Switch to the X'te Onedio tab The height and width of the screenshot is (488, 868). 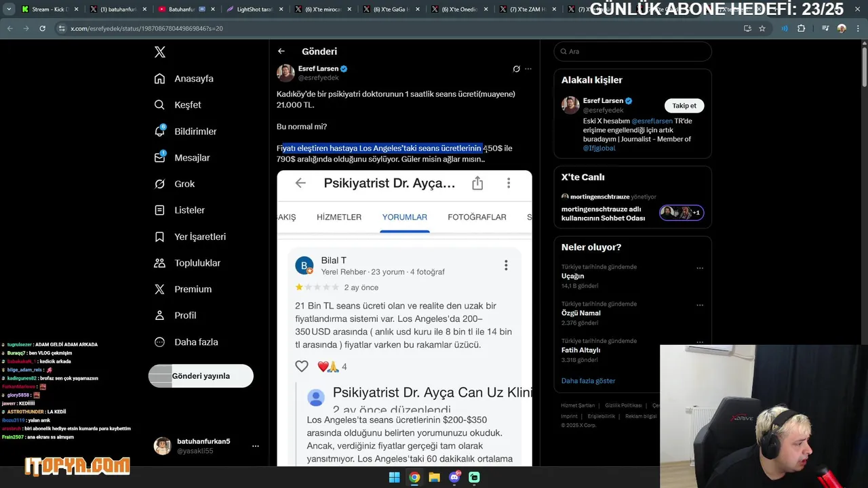point(458,9)
